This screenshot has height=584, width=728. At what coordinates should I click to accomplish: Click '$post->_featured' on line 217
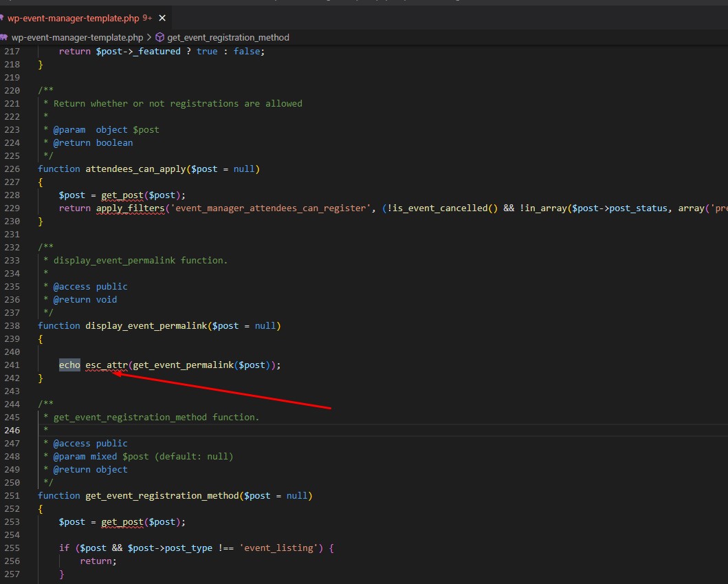click(x=138, y=52)
